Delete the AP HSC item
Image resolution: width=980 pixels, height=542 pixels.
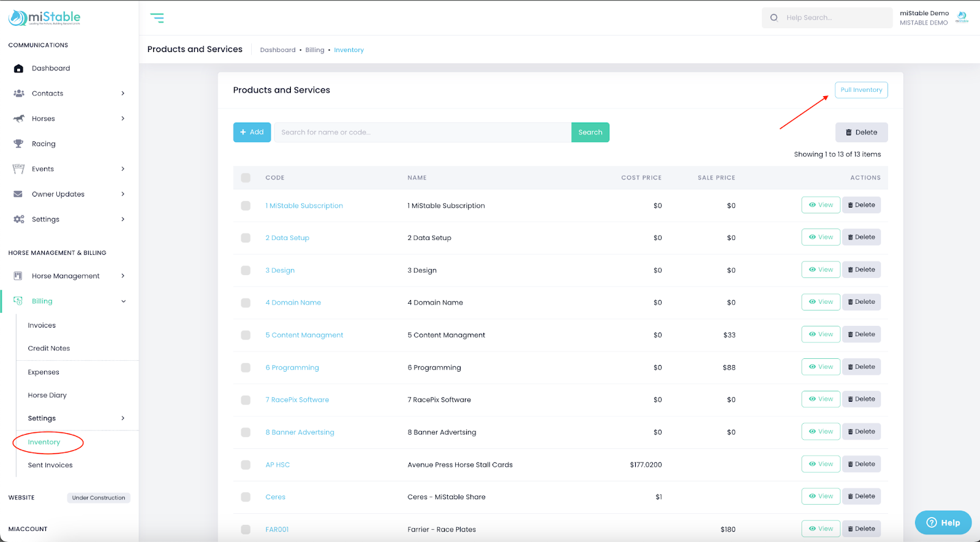(x=861, y=464)
